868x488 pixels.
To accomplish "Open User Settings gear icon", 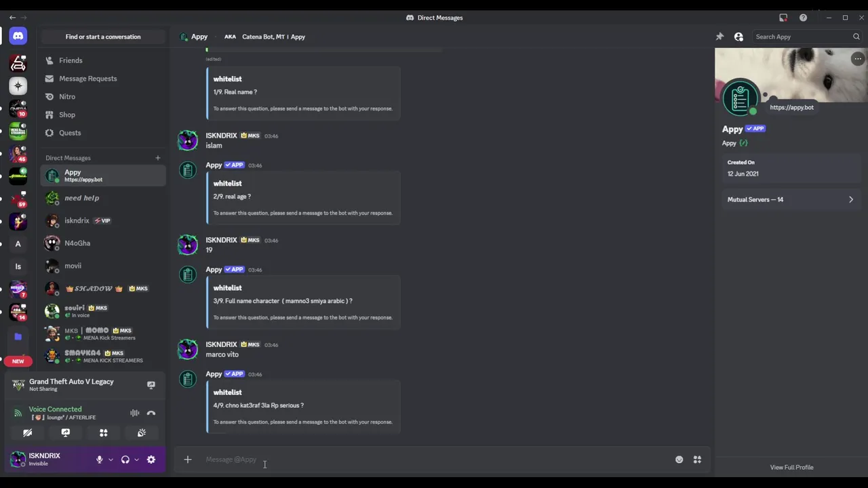I will [151, 460].
